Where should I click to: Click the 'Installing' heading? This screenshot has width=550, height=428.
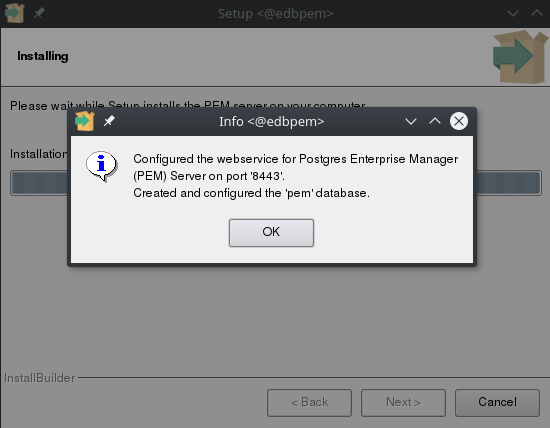[x=43, y=56]
